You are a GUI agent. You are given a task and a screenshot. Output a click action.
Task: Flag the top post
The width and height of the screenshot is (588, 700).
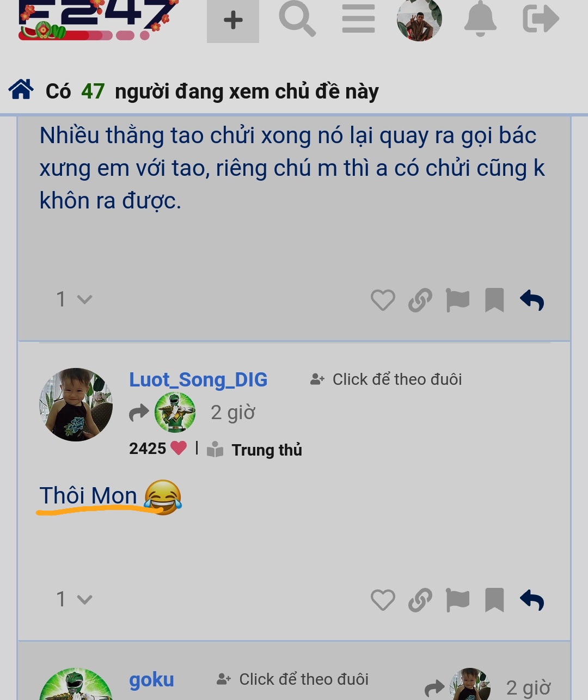tap(457, 300)
